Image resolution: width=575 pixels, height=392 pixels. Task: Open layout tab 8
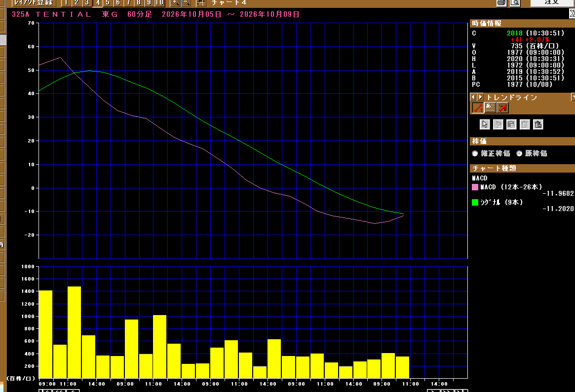[x=139, y=2]
